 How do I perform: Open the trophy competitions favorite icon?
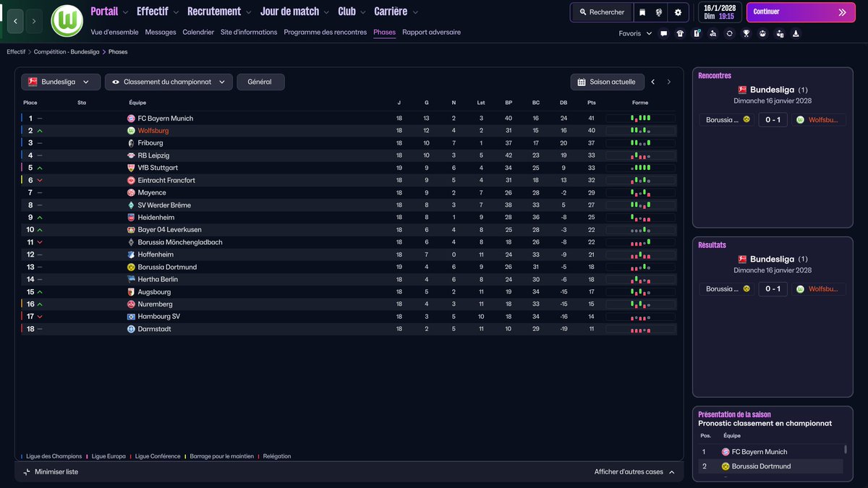point(746,33)
